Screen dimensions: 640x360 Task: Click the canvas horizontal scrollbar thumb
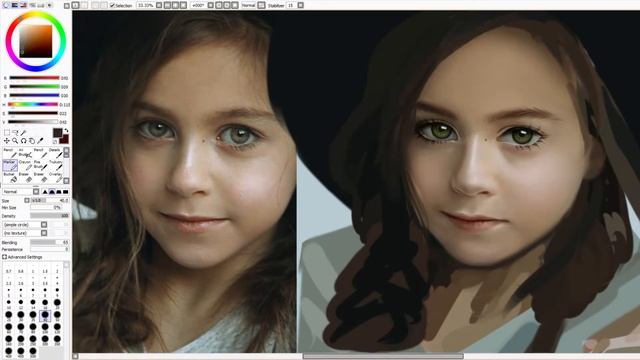tap(383, 356)
